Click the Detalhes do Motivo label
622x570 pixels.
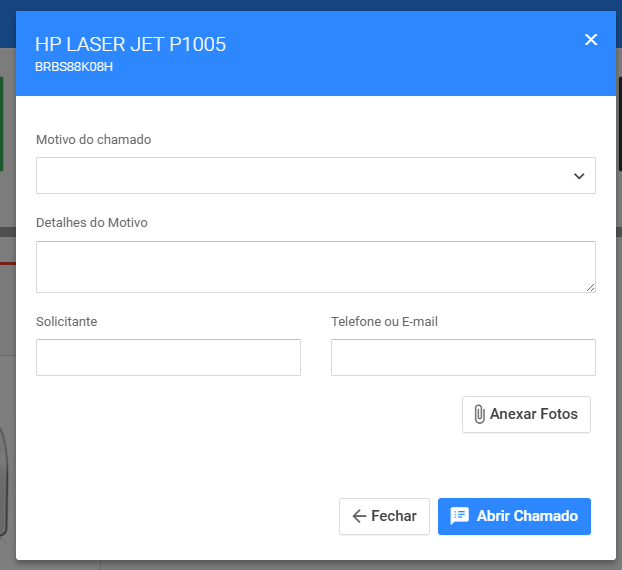[92, 223]
